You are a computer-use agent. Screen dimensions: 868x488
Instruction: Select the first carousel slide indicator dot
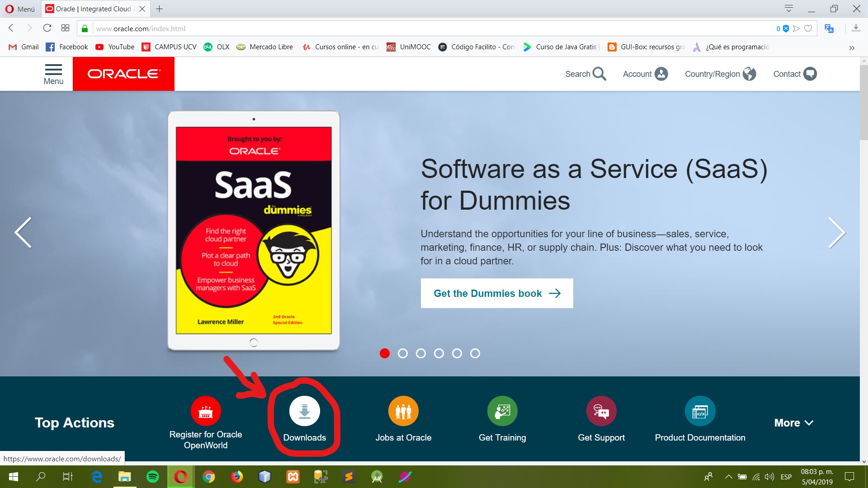[x=385, y=354]
